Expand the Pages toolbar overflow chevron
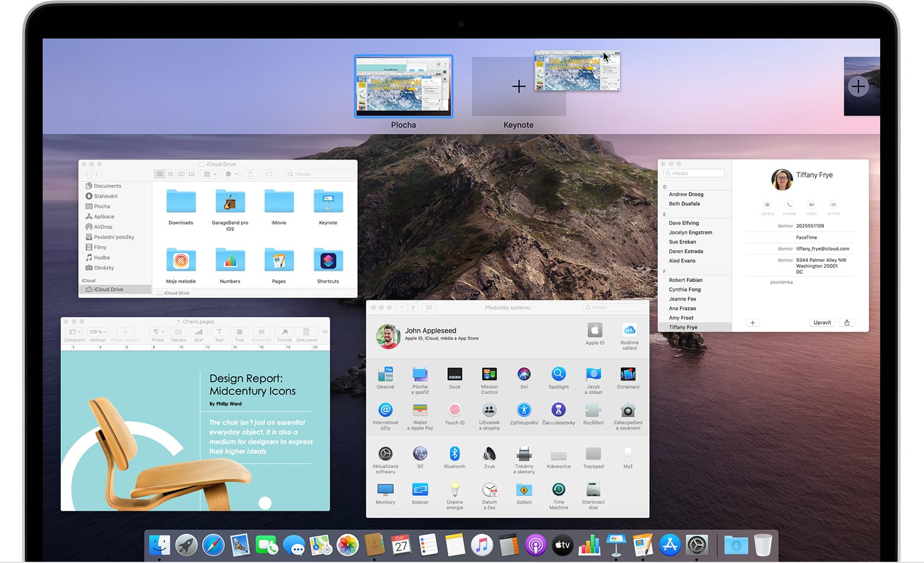Viewport: 924px width, 563px height. (325, 332)
